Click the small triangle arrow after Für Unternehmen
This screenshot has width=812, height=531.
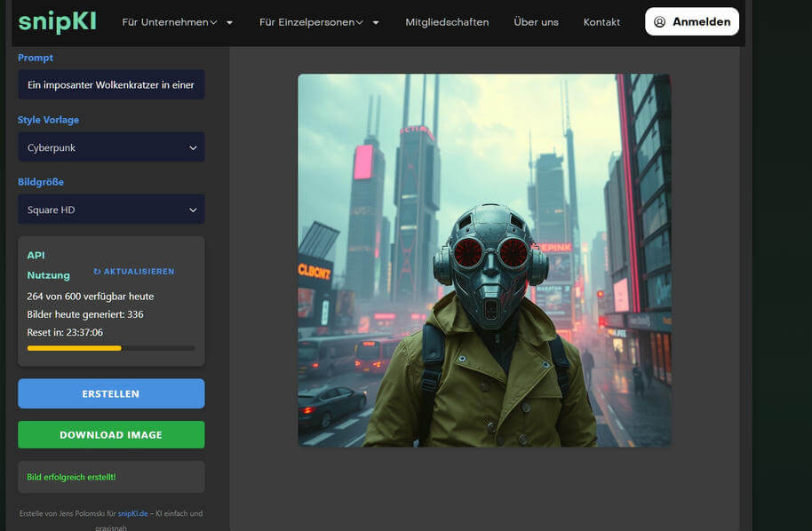pos(230,22)
